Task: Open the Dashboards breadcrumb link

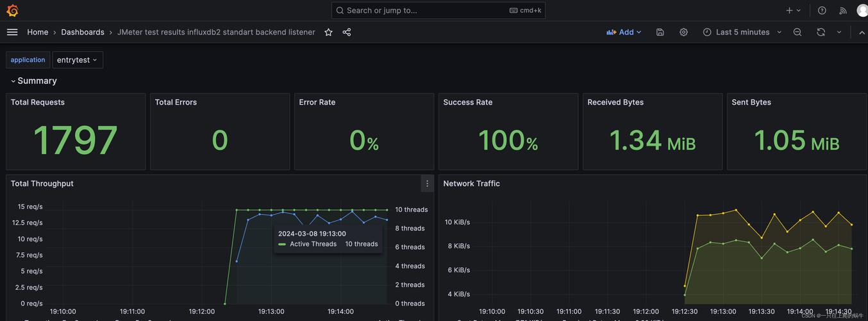Action: [x=83, y=32]
